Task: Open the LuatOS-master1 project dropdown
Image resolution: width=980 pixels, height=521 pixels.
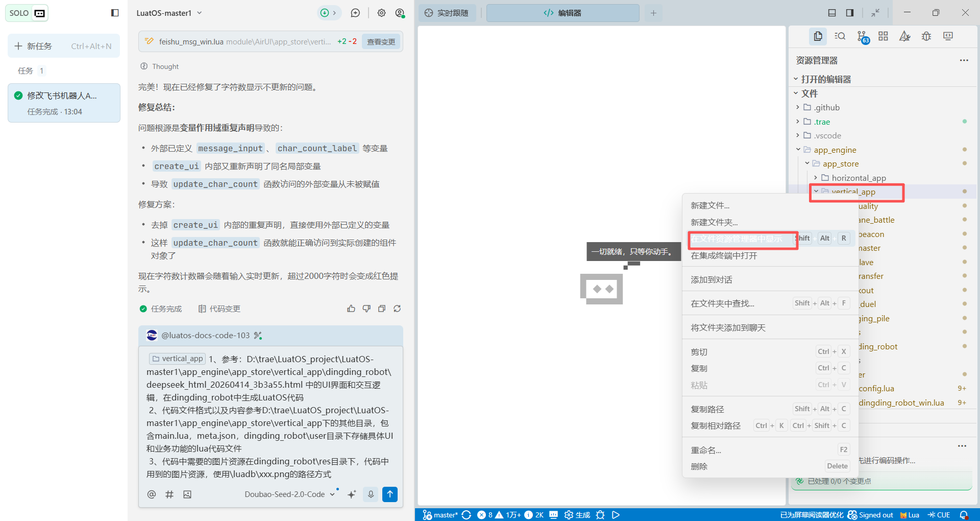Action: pos(169,13)
